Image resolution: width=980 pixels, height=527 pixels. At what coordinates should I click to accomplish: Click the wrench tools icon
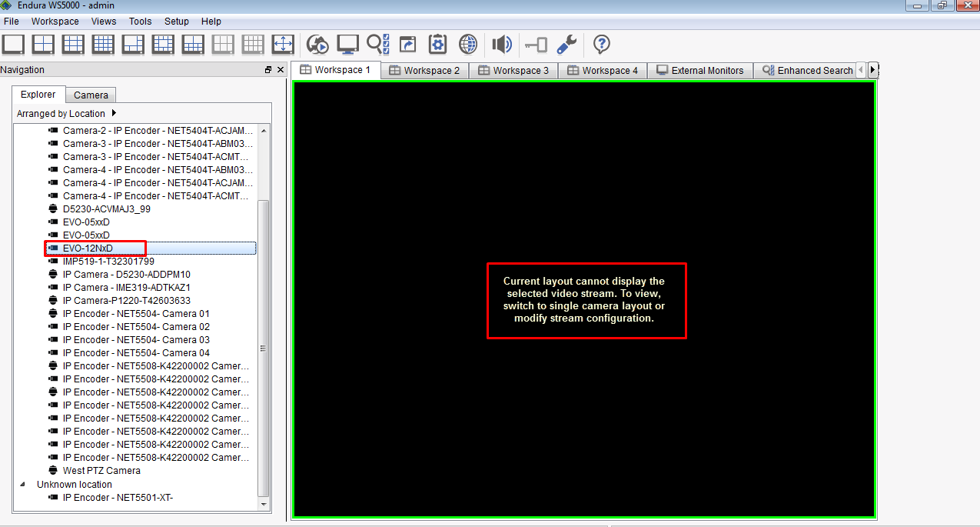coord(566,45)
